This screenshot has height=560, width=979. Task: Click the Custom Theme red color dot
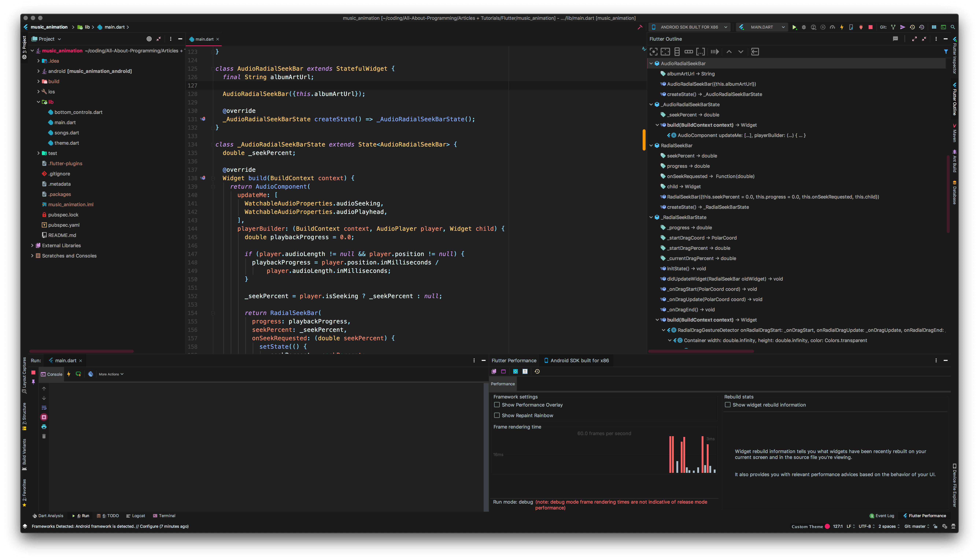pyautogui.click(x=827, y=526)
